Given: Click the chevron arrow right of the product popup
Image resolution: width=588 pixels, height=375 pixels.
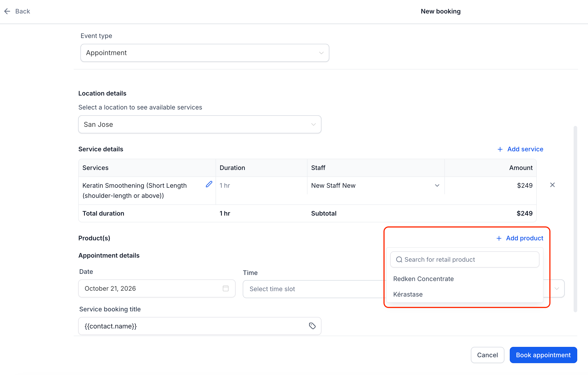Looking at the screenshot, I should (557, 288).
